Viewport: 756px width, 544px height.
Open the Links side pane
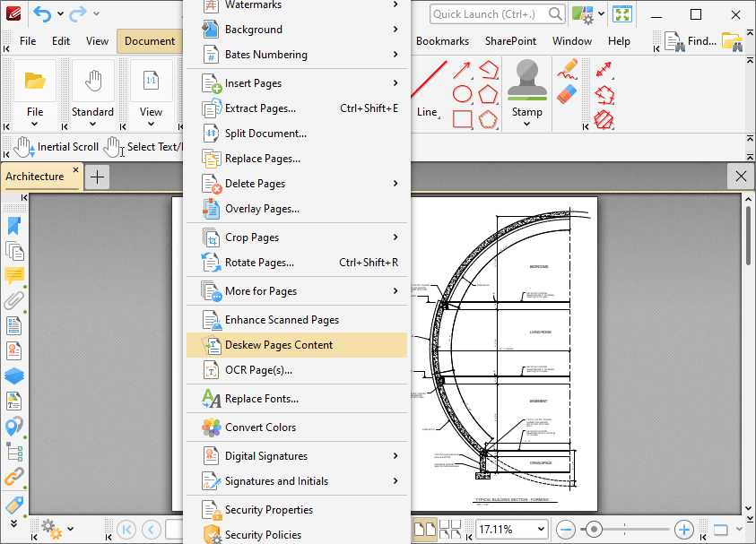pyautogui.click(x=14, y=477)
